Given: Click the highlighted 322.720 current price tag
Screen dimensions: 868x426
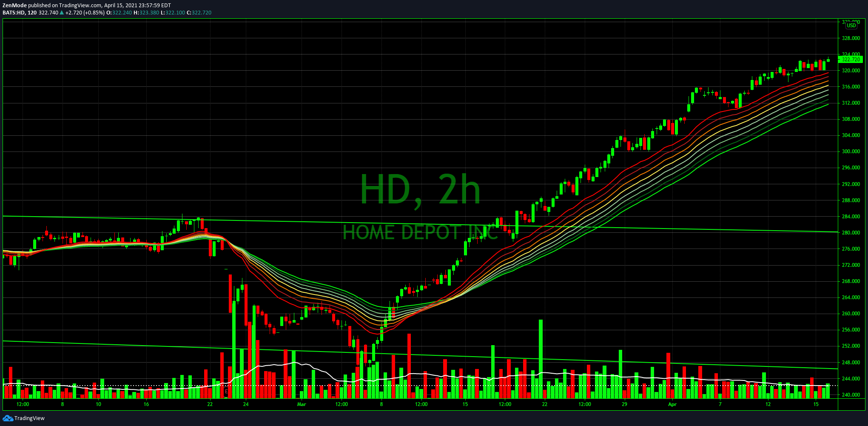Looking at the screenshot, I should point(851,60).
